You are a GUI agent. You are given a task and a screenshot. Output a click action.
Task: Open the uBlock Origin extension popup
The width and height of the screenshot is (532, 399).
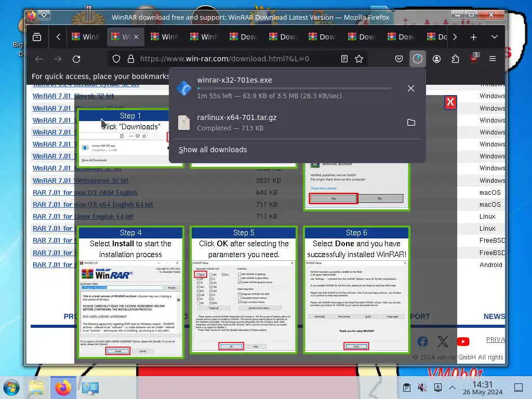point(474,58)
